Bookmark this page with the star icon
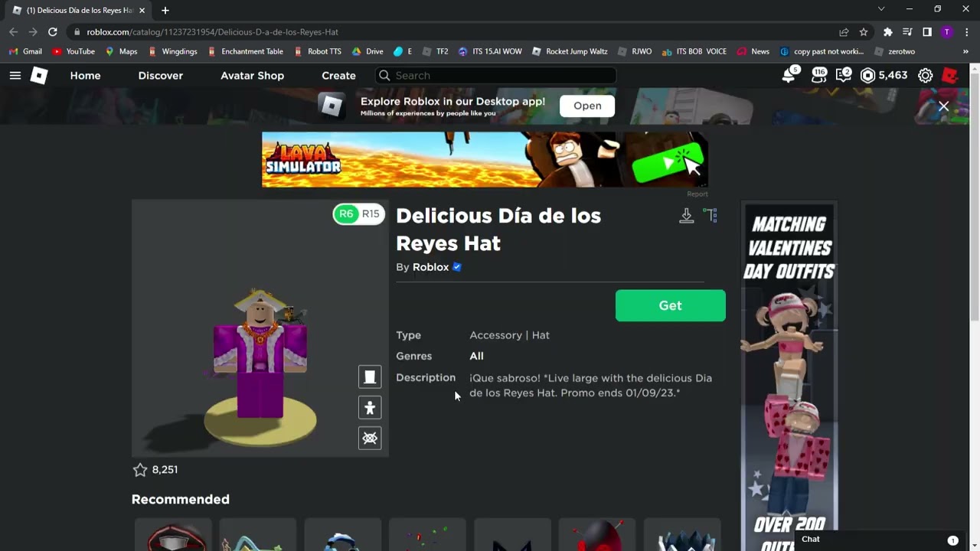The height and width of the screenshot is (551, 980). [x=864, y=32]
